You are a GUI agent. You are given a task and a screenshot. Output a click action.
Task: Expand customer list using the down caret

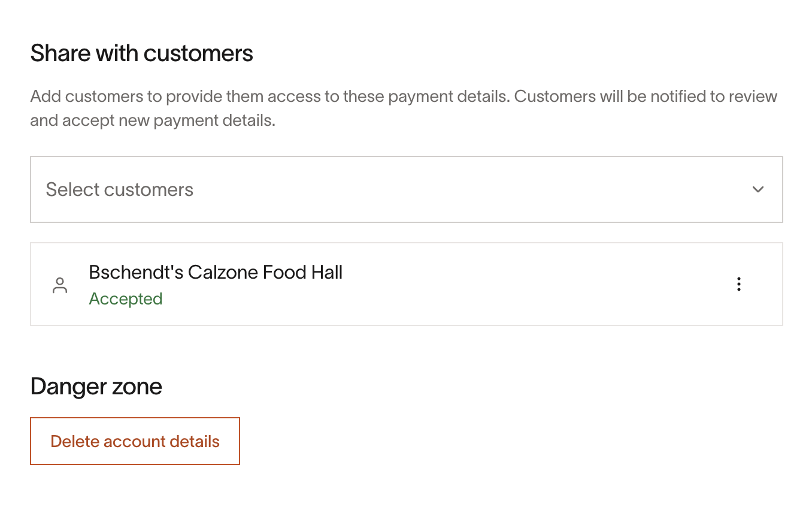click(758, 189)
